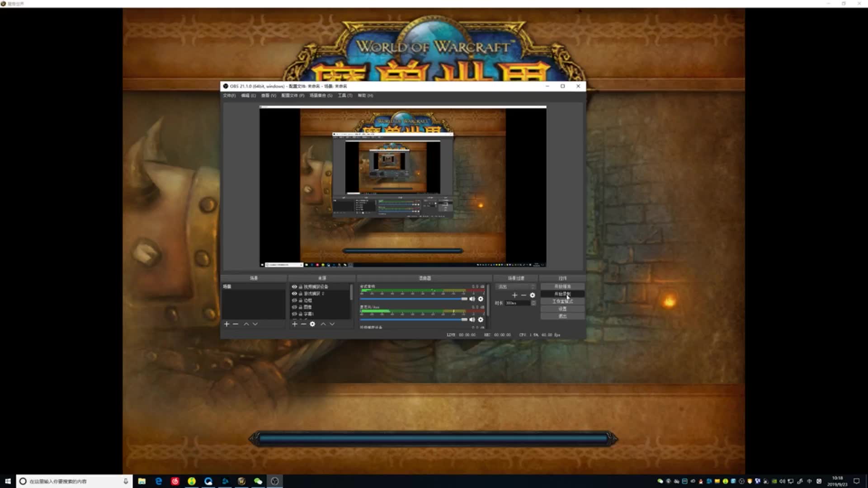Remove scene transition with the minus icon
Viewport: 868px width, 488px height.
[524, 295]
